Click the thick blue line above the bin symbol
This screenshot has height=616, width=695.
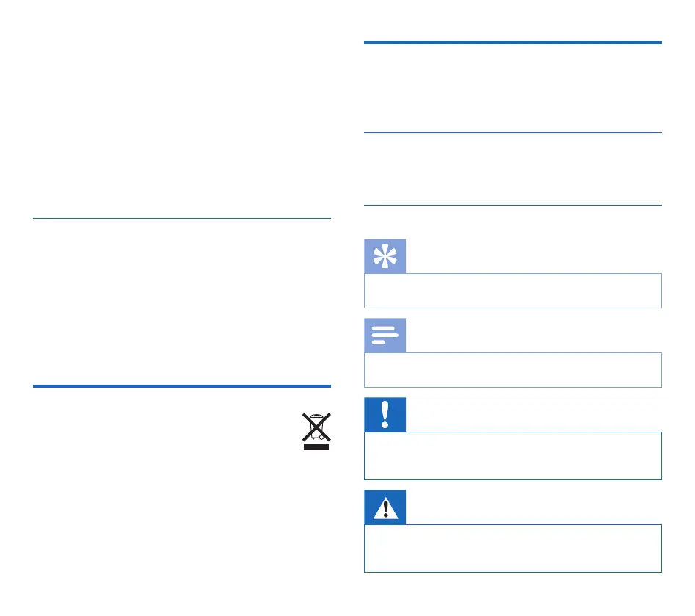pos(182,385)
